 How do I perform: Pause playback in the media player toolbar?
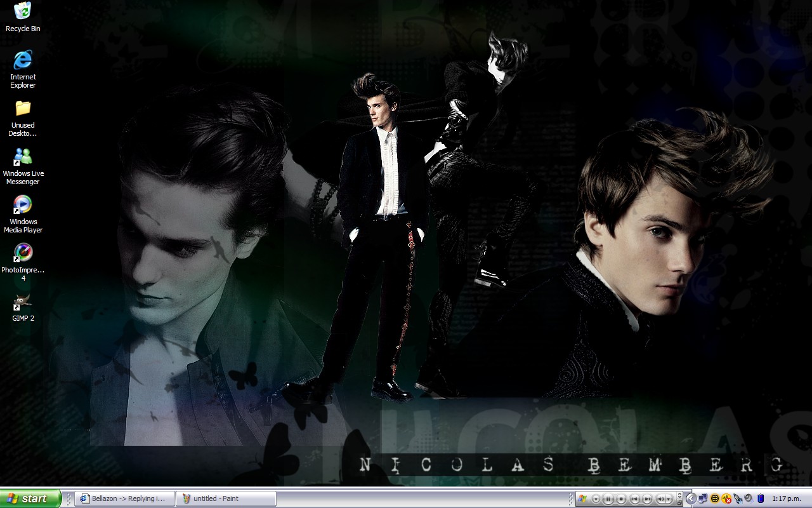(608, 499)
